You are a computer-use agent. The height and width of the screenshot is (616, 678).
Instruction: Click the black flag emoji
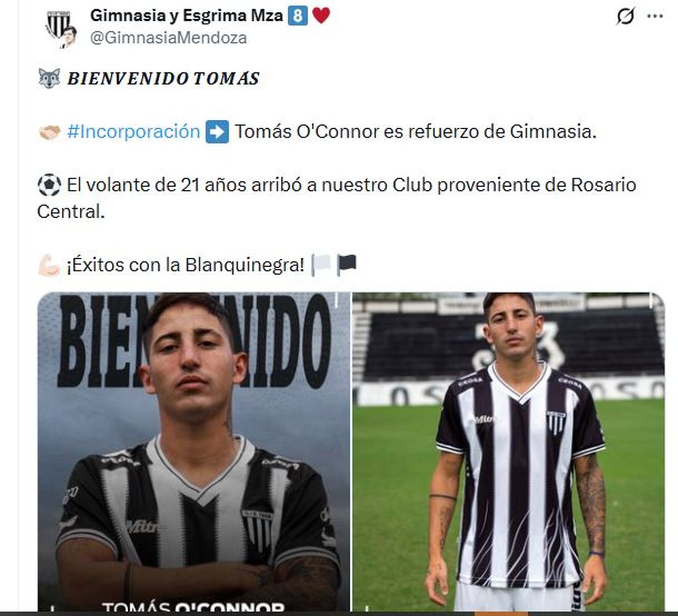pyautogui.click(x=346, y=264)
